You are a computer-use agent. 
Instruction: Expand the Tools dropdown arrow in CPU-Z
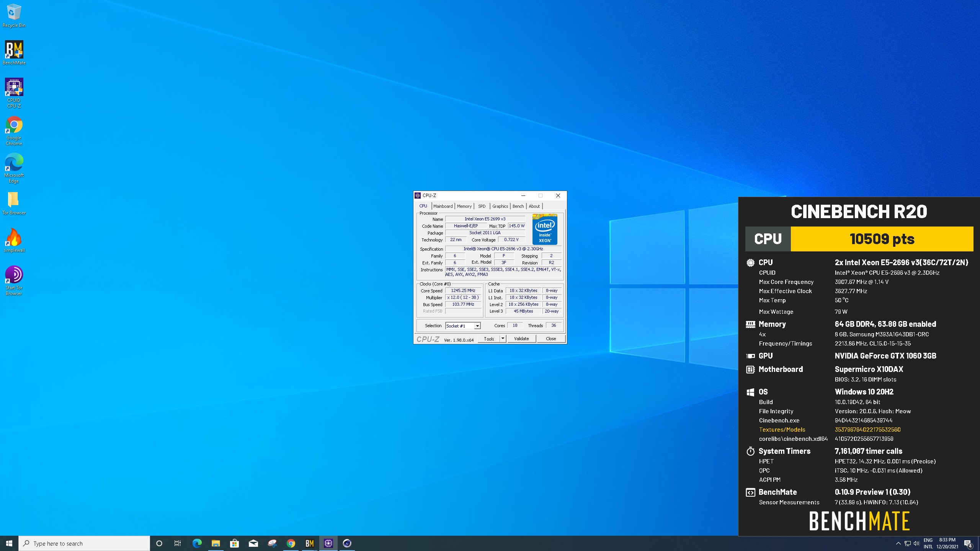[x=503, y=339]
